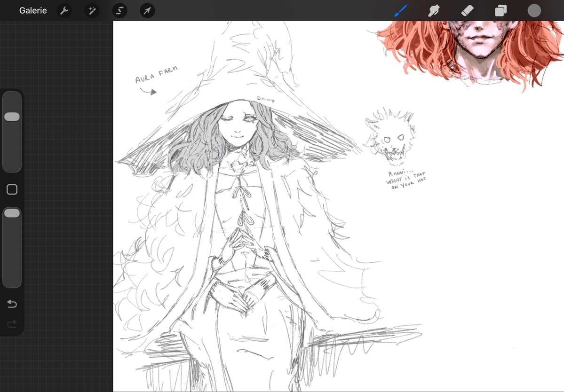The image size is (564, 392).
Task: Open the Galerie view
Action: 33,10
